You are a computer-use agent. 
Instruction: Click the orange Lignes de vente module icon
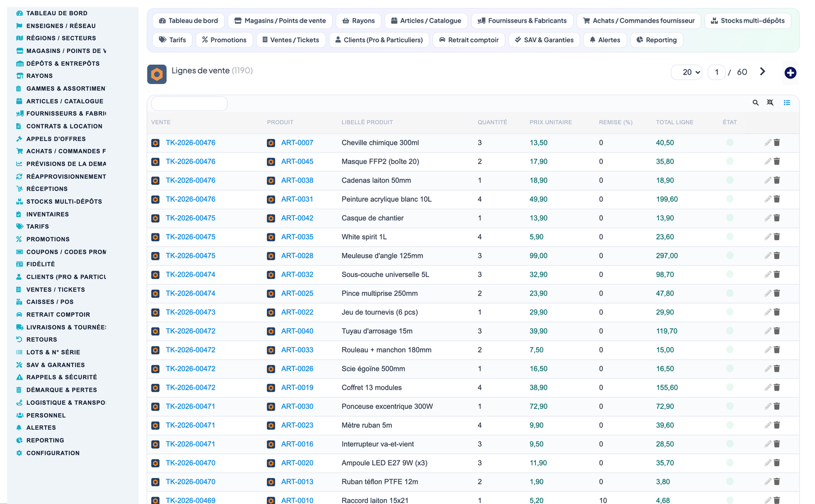[157, 74]
